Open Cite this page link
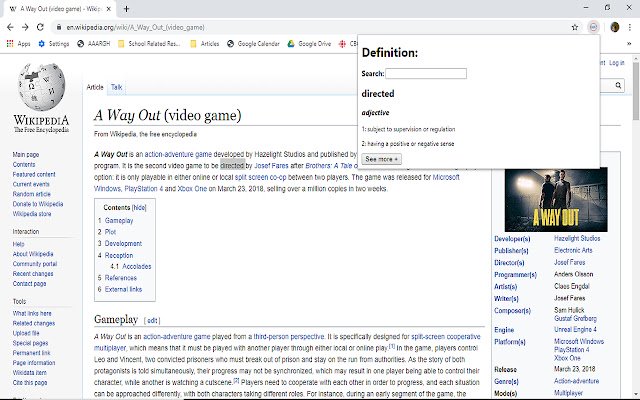The height and width of the screenshot is (400, 640). 30,382
